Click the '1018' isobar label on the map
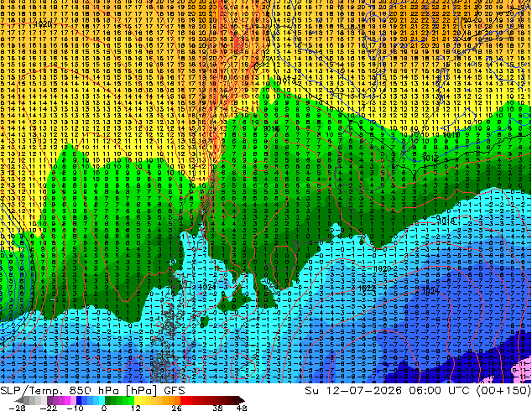 click(x=446, y=221)
